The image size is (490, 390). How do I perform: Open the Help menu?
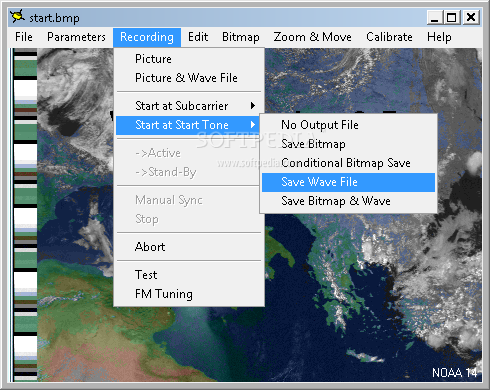point(439,37)
